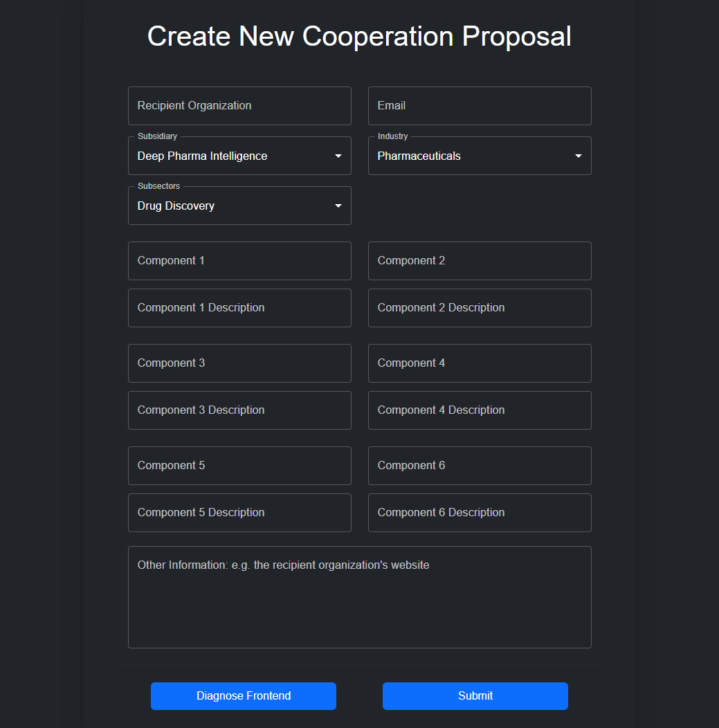Expand the Industry dropdown

480,156
